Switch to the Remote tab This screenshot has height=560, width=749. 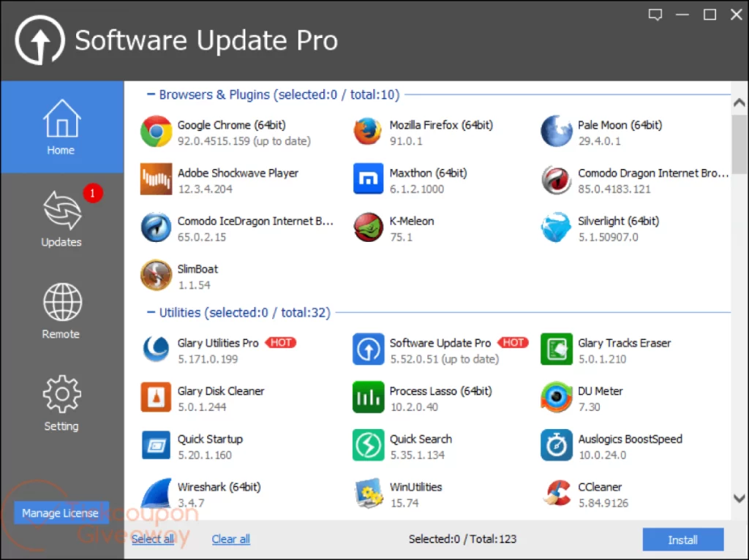point(61,310)
